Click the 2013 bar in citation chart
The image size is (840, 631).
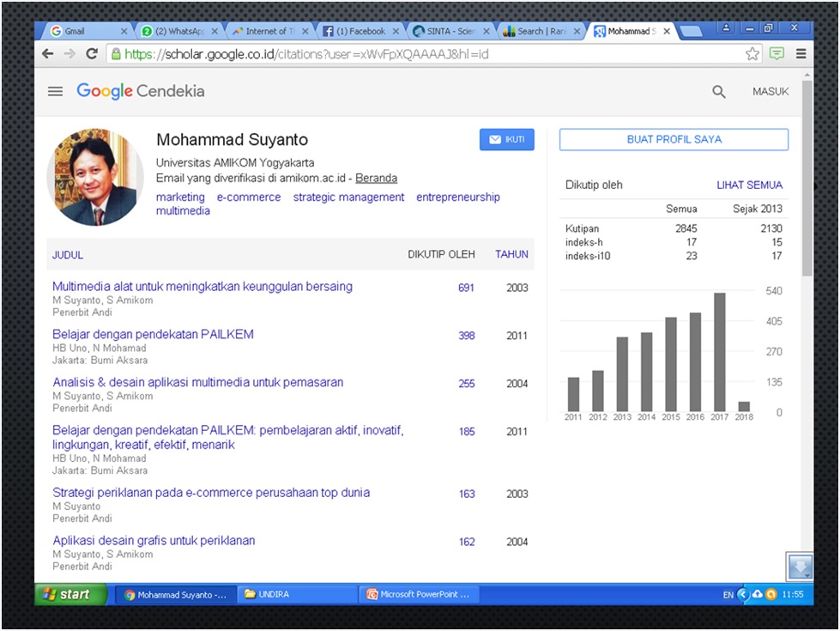pos(622,374)
